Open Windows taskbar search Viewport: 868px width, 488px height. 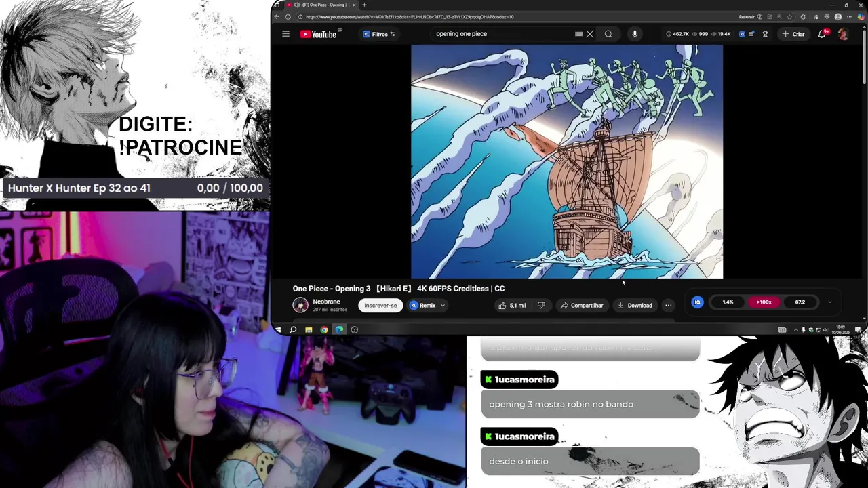click(x=293, y=330)
